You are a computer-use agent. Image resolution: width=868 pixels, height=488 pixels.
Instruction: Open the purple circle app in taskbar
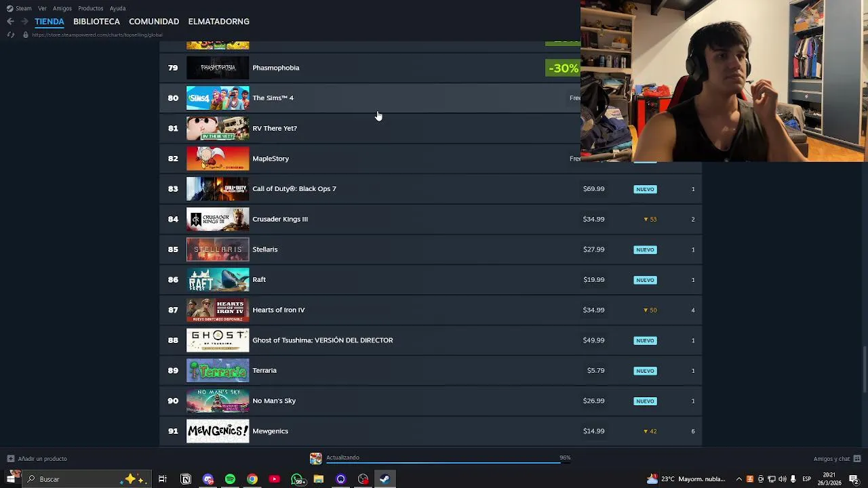[341, 479]
